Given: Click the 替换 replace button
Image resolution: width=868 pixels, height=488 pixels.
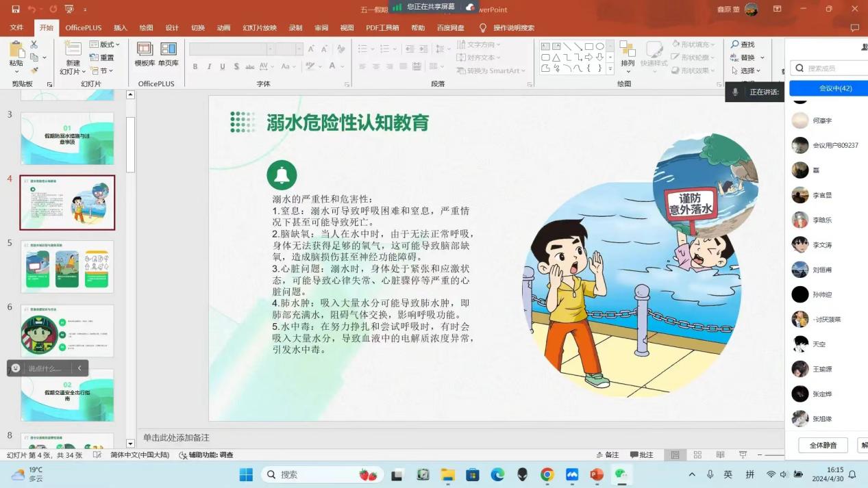Looking at the screenshot, I should [x=747, y=57].
